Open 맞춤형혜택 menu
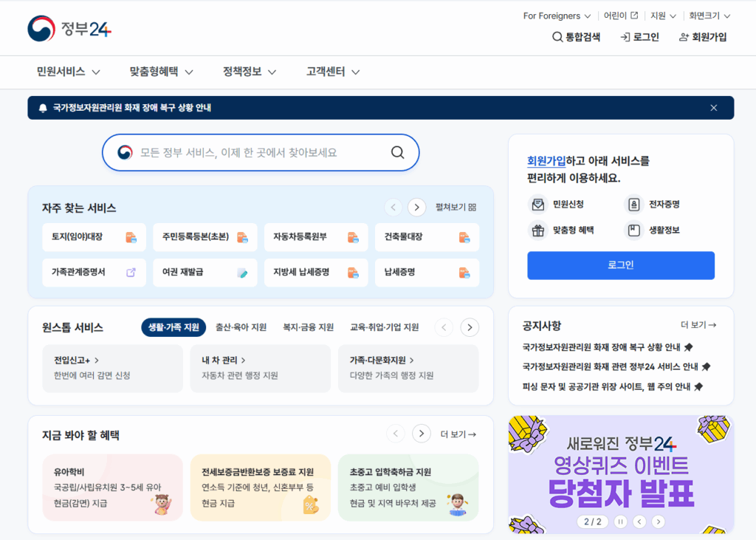This screenshot has height=540, width=756. pos(162,72)
